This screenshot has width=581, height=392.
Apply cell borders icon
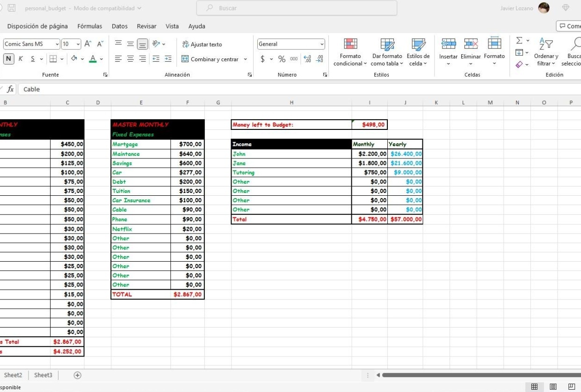click(x=53, y=59)
